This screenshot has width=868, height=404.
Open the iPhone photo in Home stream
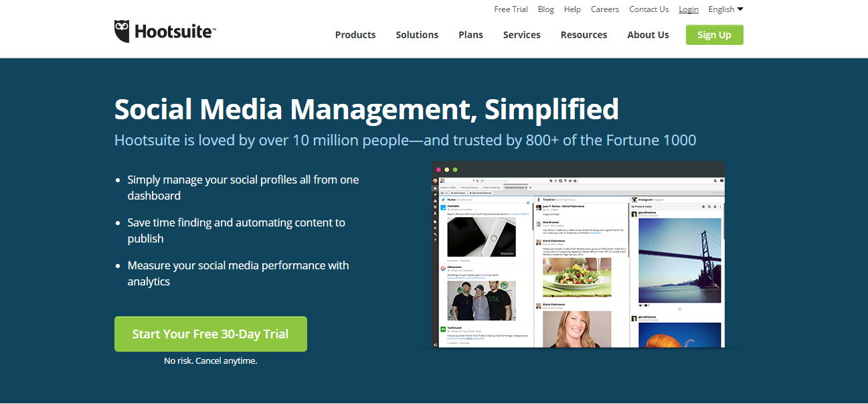tap(481, 237)
